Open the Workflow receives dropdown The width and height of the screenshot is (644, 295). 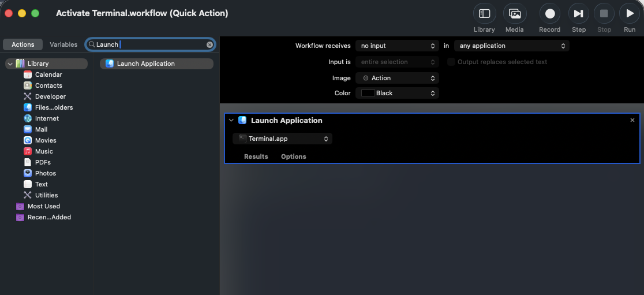(396, 46)
